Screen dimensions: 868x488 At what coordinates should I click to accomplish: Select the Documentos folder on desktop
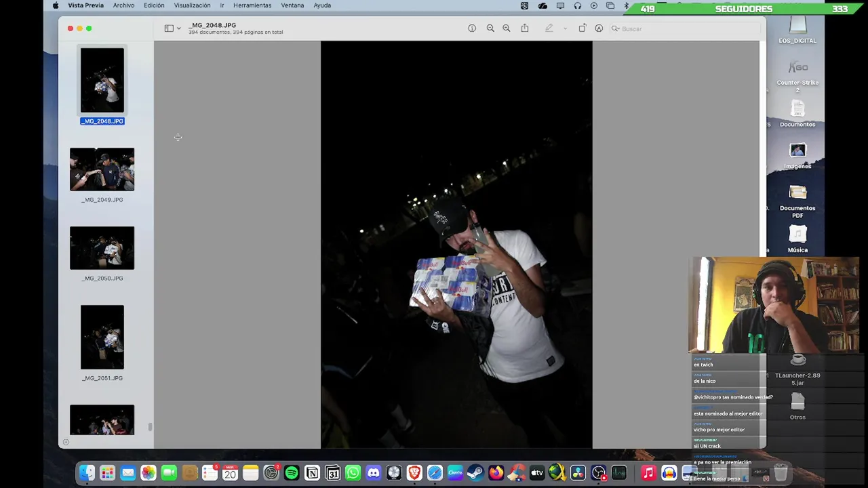(797, 114)
